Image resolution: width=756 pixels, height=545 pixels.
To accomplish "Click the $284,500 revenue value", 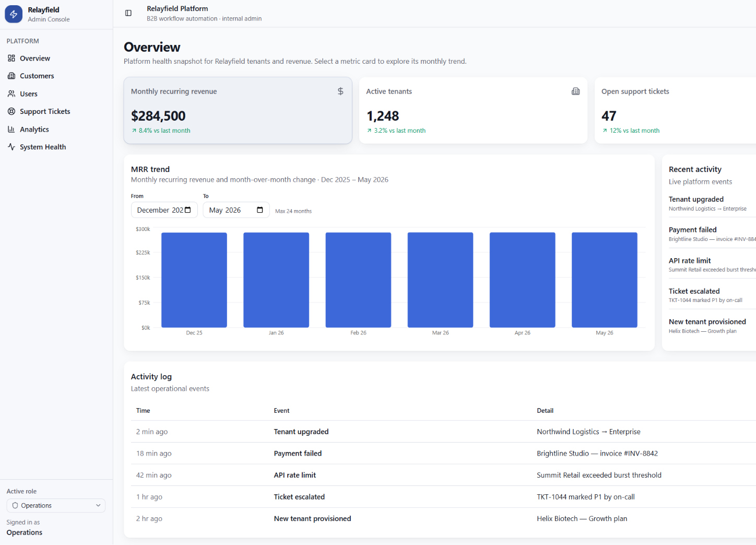I will (x=158, y=116).
